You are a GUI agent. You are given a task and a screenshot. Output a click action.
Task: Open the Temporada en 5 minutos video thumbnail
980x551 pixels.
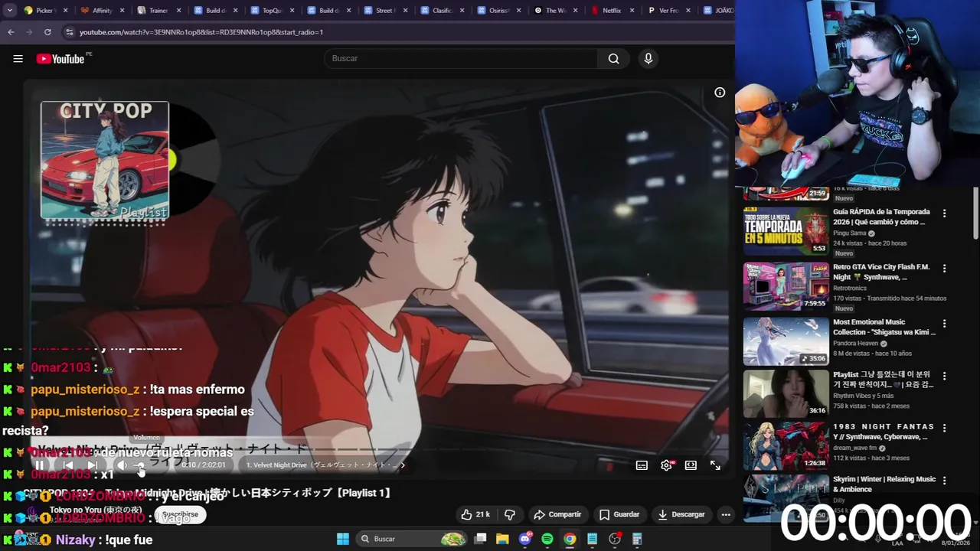(786, 231)
